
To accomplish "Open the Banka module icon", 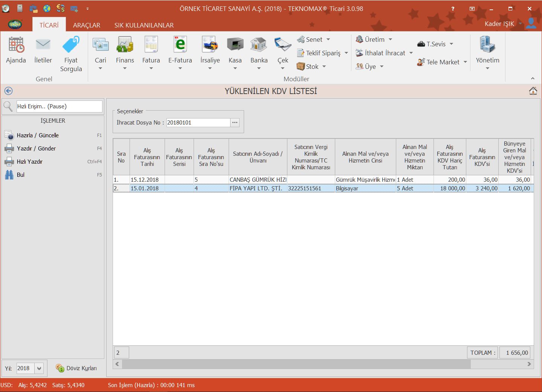I will point(259,45).
